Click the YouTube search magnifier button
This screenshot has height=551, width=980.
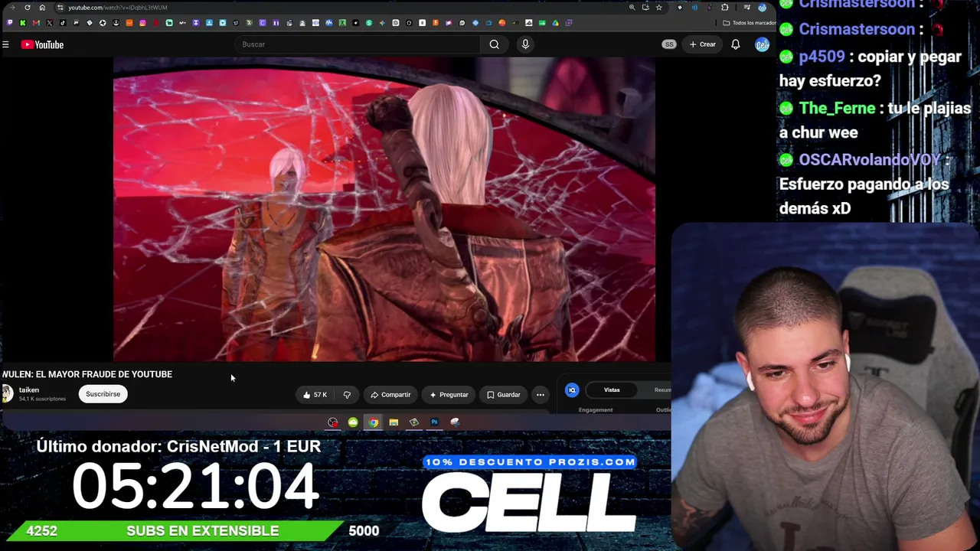[x=495, y=44]
